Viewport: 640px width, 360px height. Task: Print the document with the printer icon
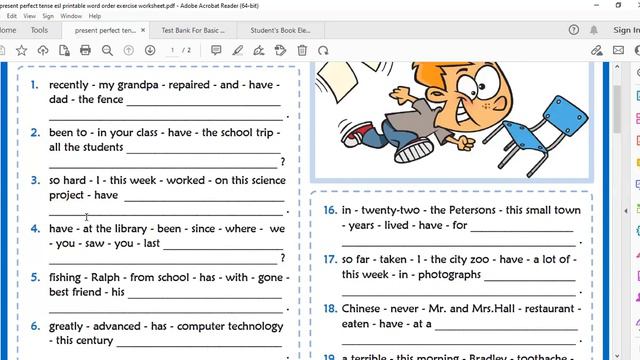tap(85, 51)
